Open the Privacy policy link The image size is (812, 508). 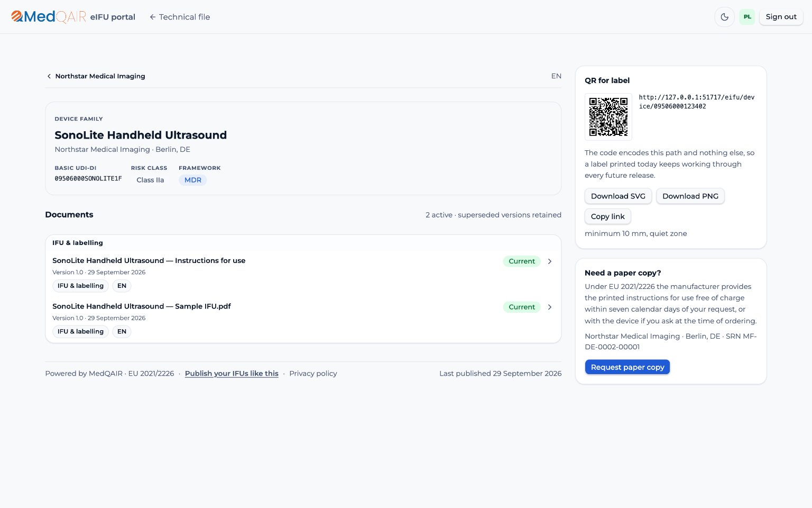pyautogui.click(x=313, y=374)
